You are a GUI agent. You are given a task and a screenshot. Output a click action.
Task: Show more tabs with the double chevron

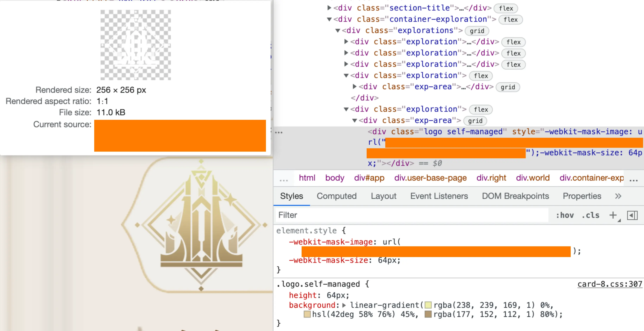618,196
